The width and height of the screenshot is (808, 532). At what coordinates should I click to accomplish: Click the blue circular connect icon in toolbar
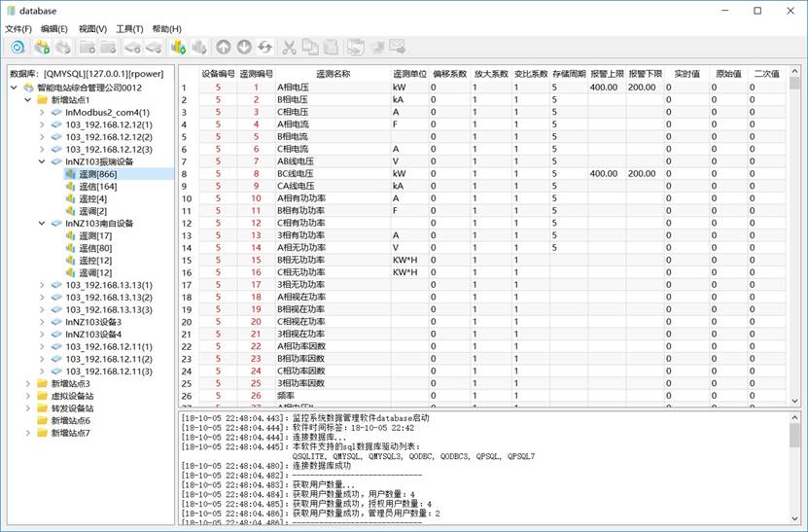[x=18, y=47]
